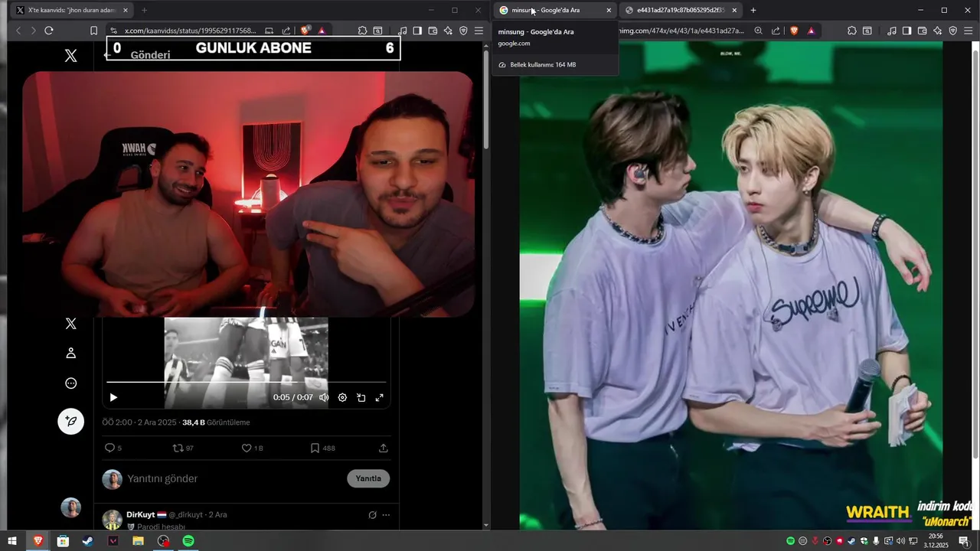Open Microsoft Store from the taskbar
Screen dimensions: 980x551
pos(63,541)
